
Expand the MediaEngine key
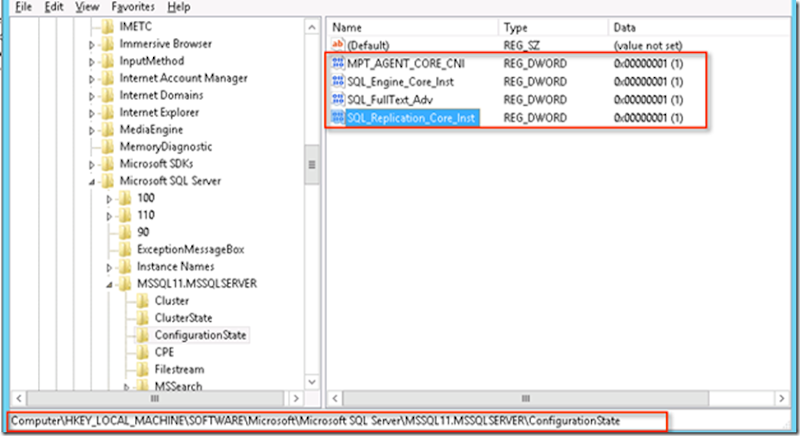[92, 131]
